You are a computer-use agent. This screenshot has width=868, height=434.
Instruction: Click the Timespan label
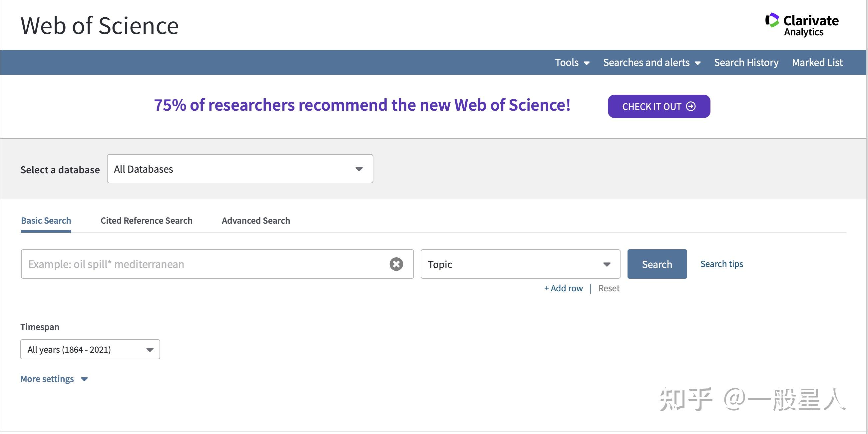point(40,327)
